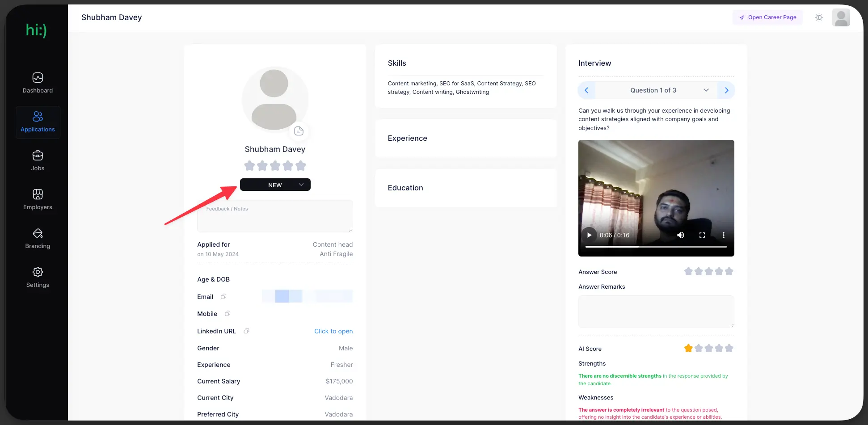
Task: Open the resume document icon on the avatar
Action: [x=299, y=131]
